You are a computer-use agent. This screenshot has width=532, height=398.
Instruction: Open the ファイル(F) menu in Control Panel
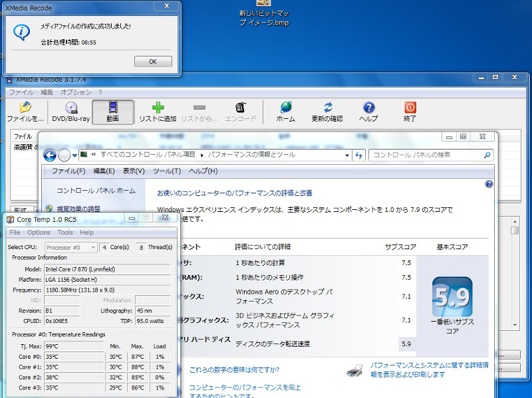click(x=68, y=171)
